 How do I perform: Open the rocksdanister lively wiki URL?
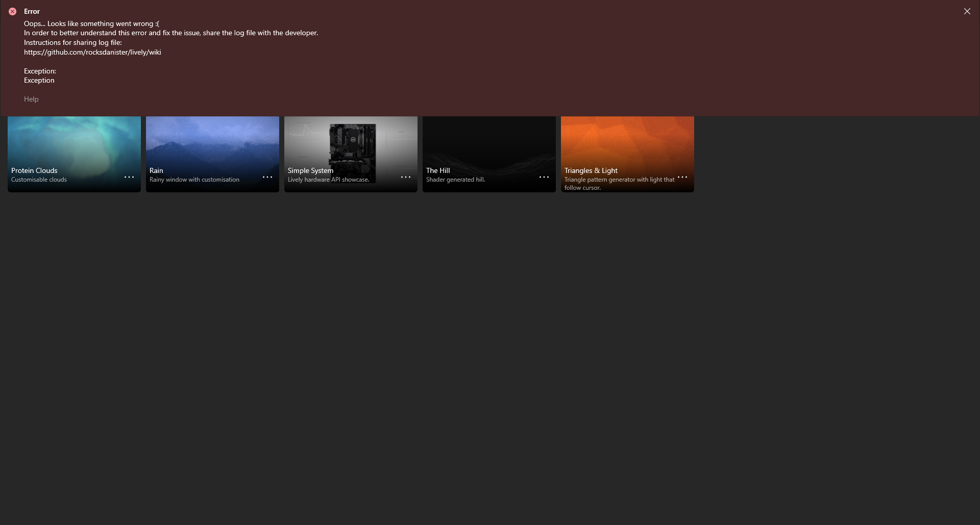[x=92, y=52]
